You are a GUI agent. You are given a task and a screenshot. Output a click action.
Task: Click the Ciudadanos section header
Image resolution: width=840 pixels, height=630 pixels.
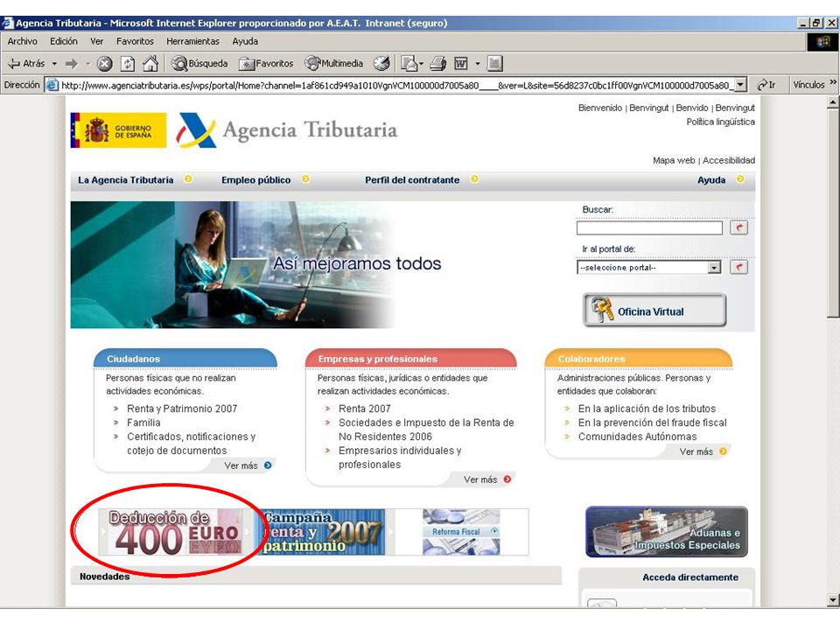click(x=185, y=359)
